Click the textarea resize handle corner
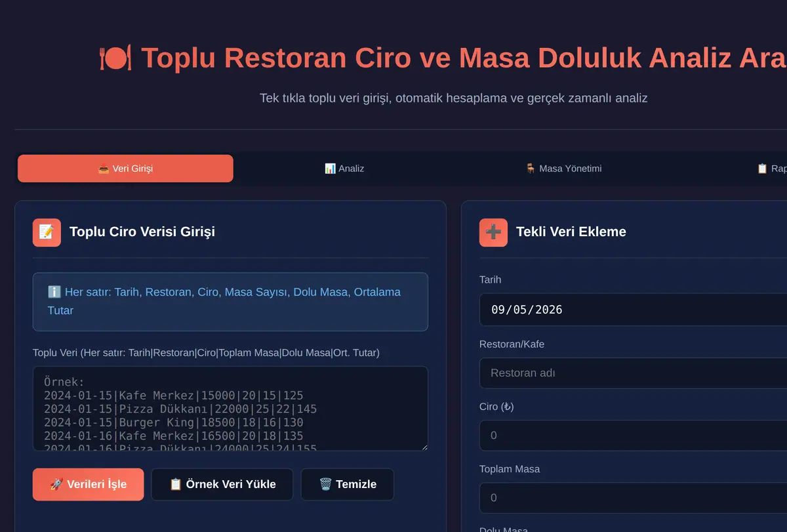Viewport: 787px width, 532px height. coord(424,447)
